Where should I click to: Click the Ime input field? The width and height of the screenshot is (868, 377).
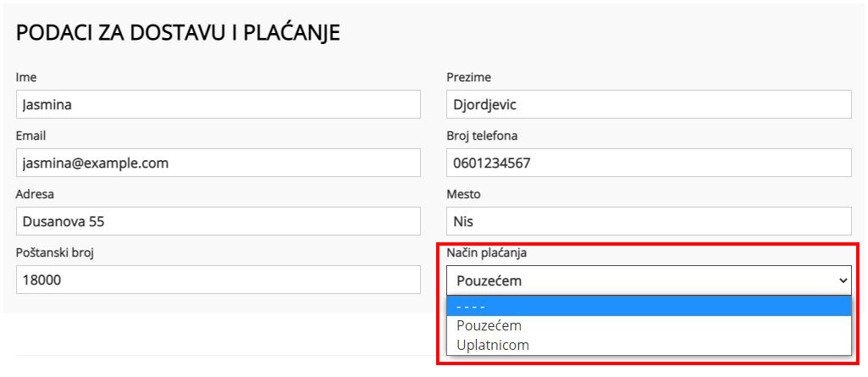pos(218,104)
